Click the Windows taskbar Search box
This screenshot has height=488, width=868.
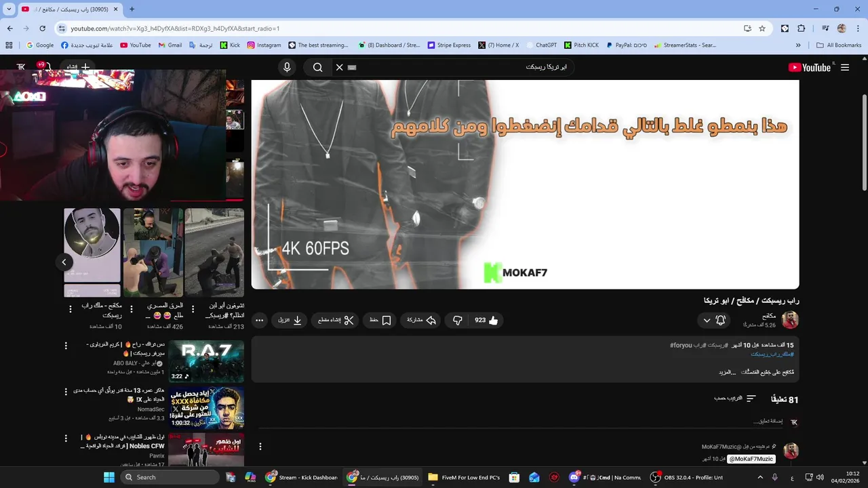[x=170, y=477]
